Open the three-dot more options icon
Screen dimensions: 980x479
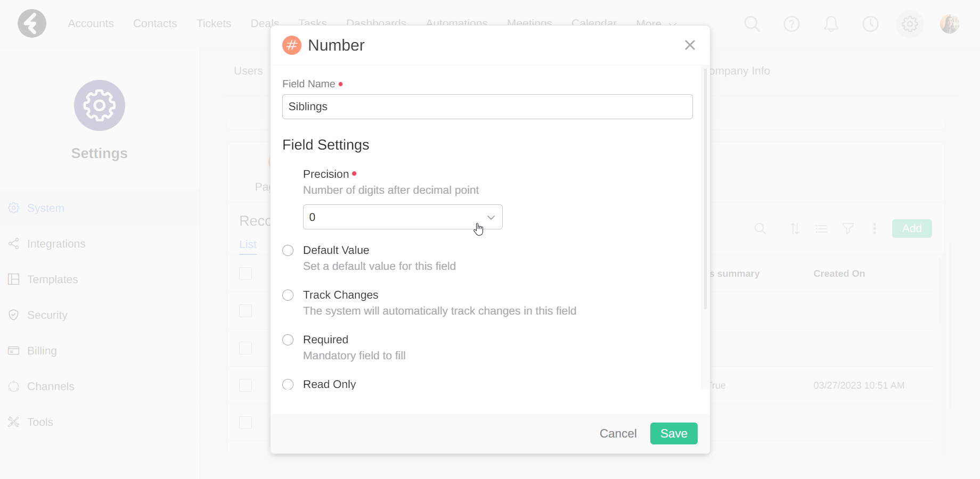coord(874,229)
